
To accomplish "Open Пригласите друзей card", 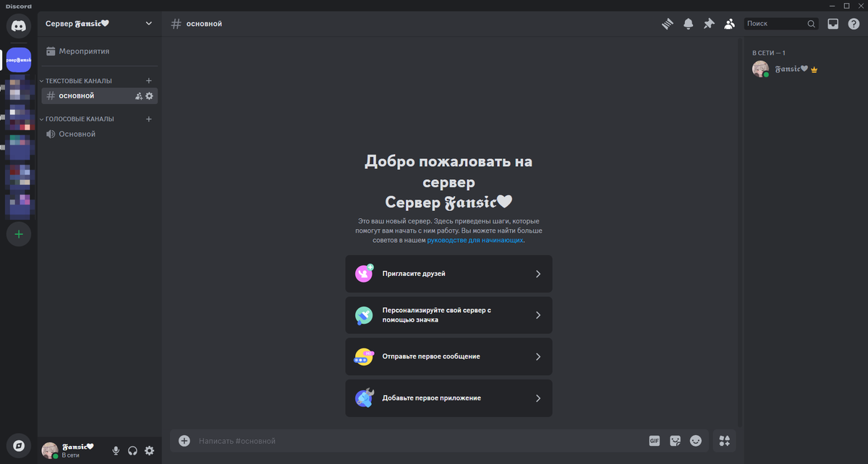I will [448, 274].
